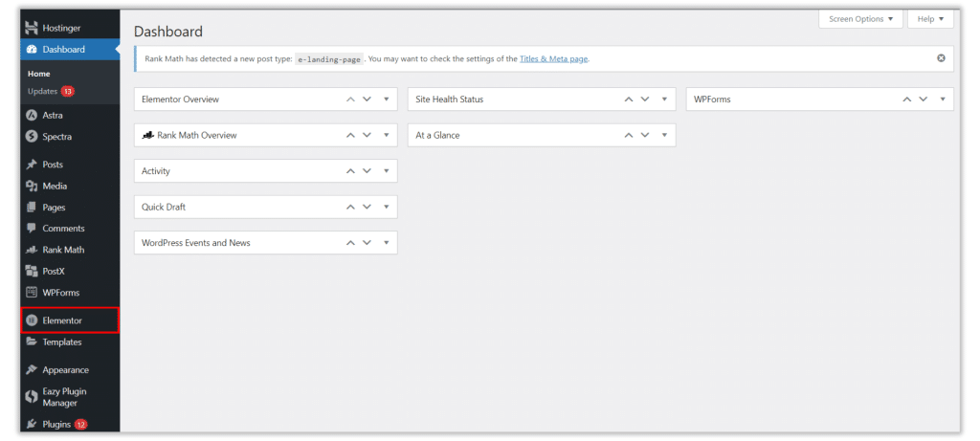Click the Dashboard gauge icon

(x=32, y=50)
